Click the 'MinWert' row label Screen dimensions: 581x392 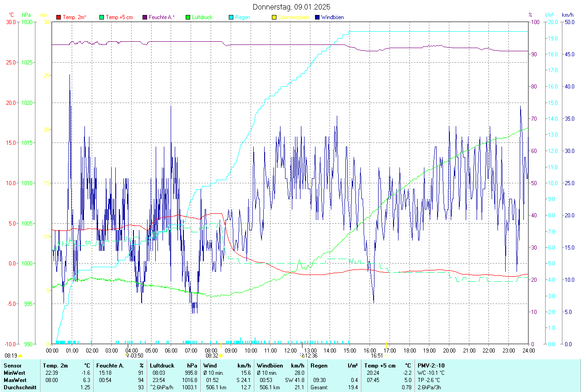(x=14, y=373)
